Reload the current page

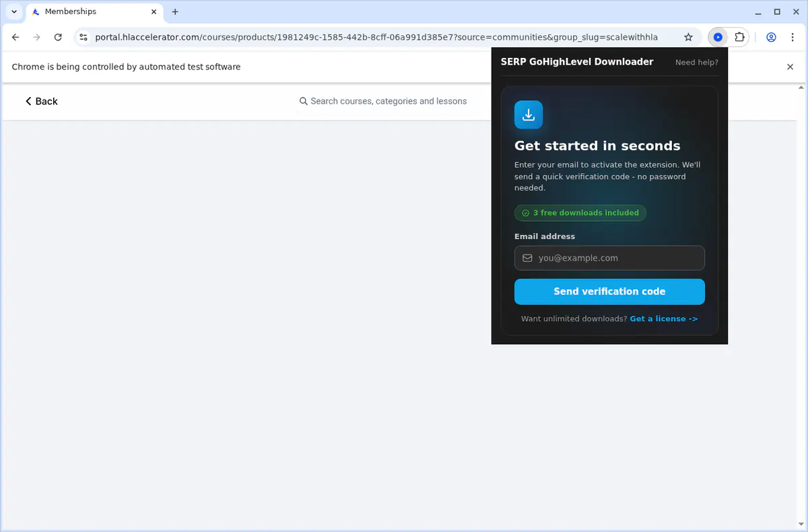58,38
